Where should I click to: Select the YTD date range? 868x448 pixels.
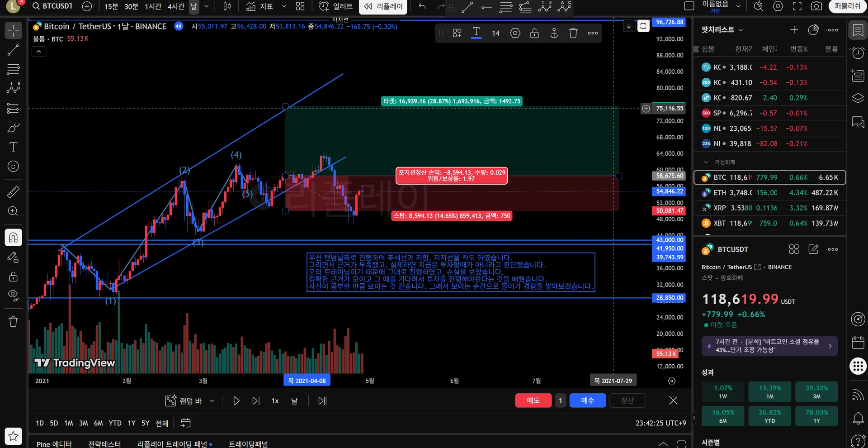click(115, 423)
